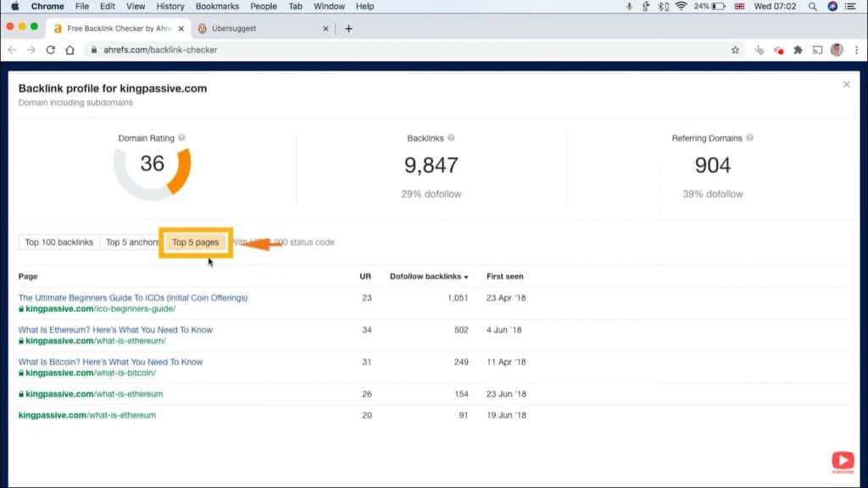Close the Ubersuggest tab
The width and height of the screenshot is (868, 488).
(x=325, y=28)
